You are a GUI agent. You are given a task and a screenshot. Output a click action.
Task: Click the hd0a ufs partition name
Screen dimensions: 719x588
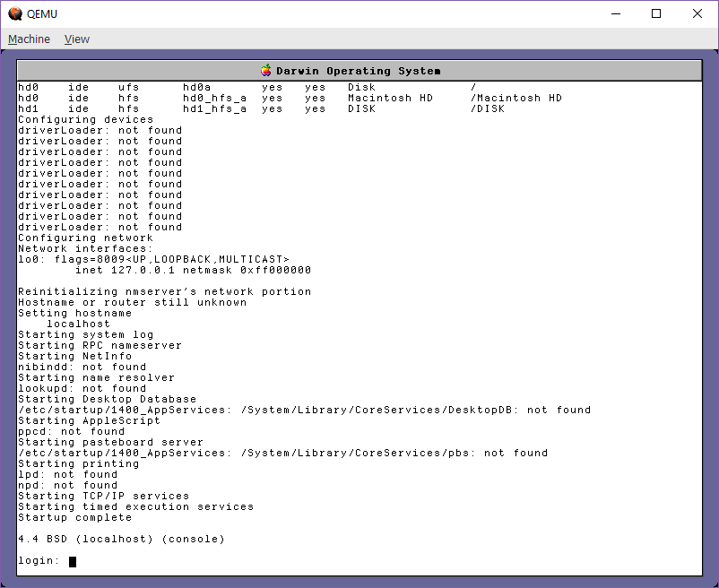(197, 87)
